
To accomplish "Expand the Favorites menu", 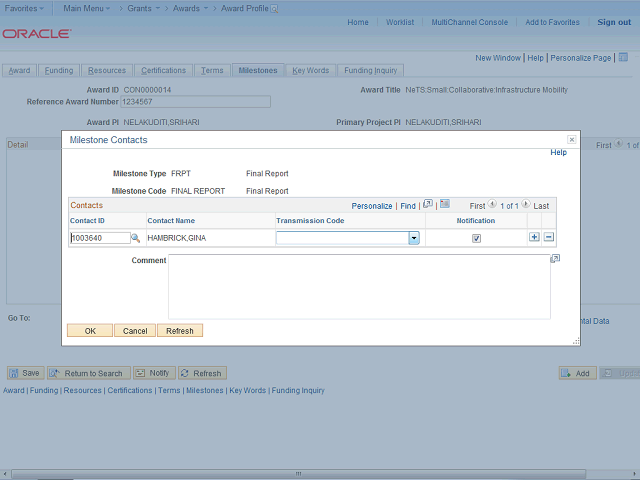I will (x=27, y=8).
